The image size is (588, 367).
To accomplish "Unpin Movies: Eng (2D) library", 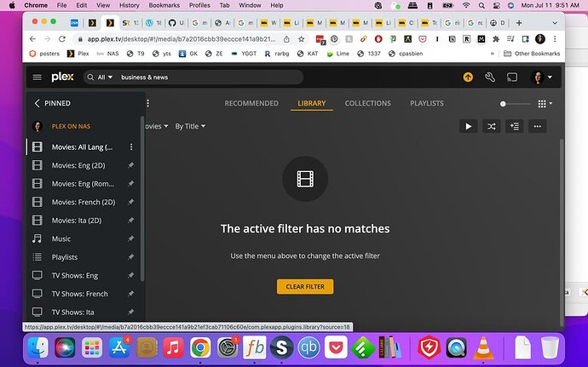I will (130, 165).
